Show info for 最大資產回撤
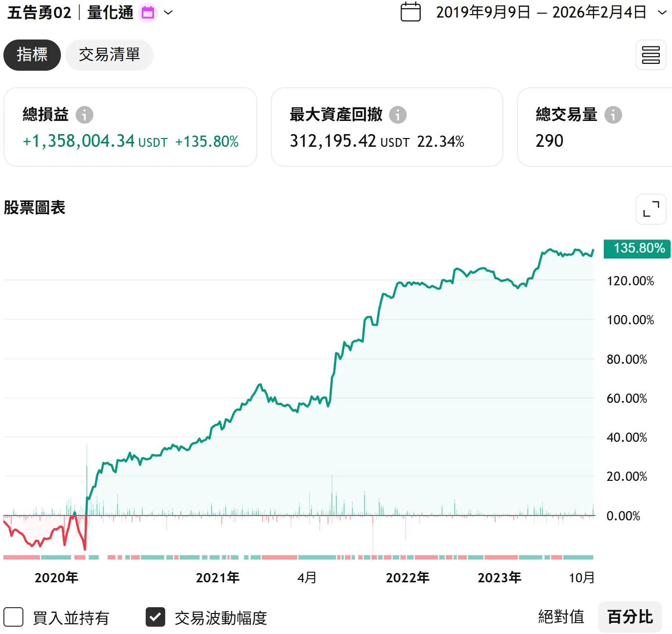672x634 pixels. pos(398,115)
